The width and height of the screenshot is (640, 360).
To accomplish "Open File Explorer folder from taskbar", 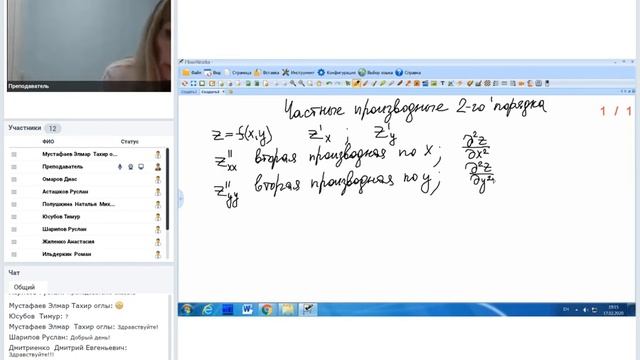I will (287, 310).
